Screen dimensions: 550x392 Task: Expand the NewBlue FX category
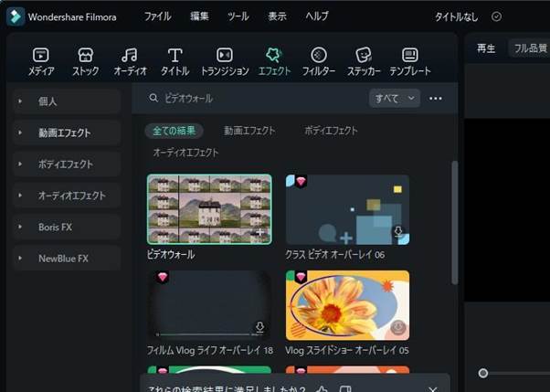(20, 259)
